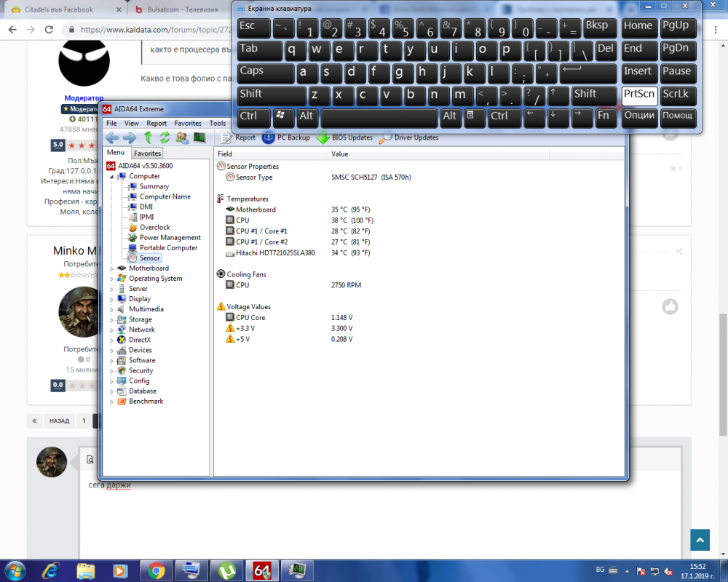Expand the Multimedia tree node
The image size is (728, 582).
point(111,310)
